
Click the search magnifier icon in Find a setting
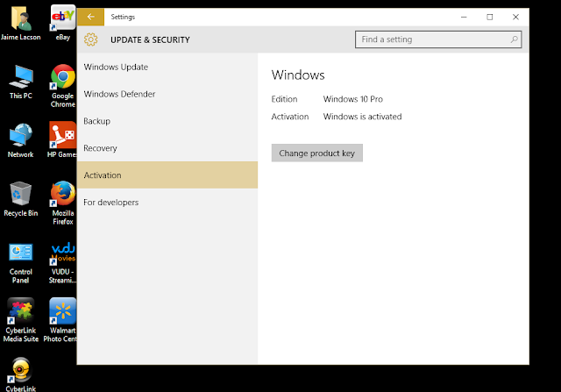(x=514, y=39)
